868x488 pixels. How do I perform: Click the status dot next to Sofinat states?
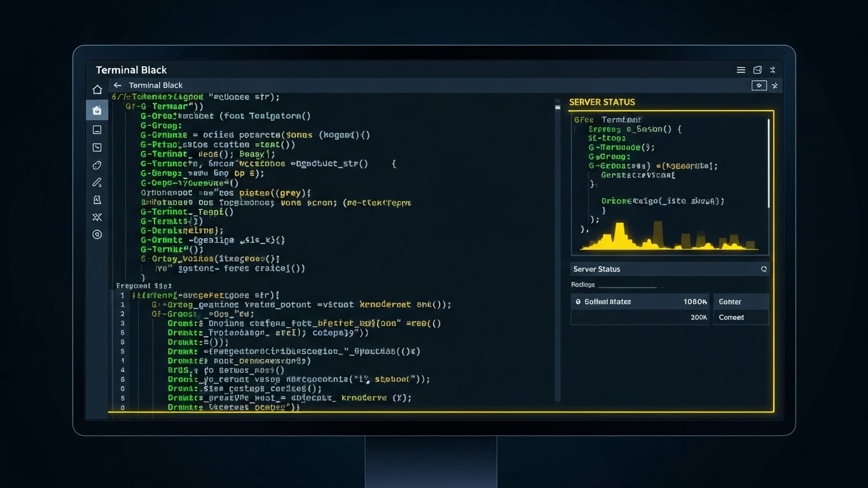coord(579,301)
